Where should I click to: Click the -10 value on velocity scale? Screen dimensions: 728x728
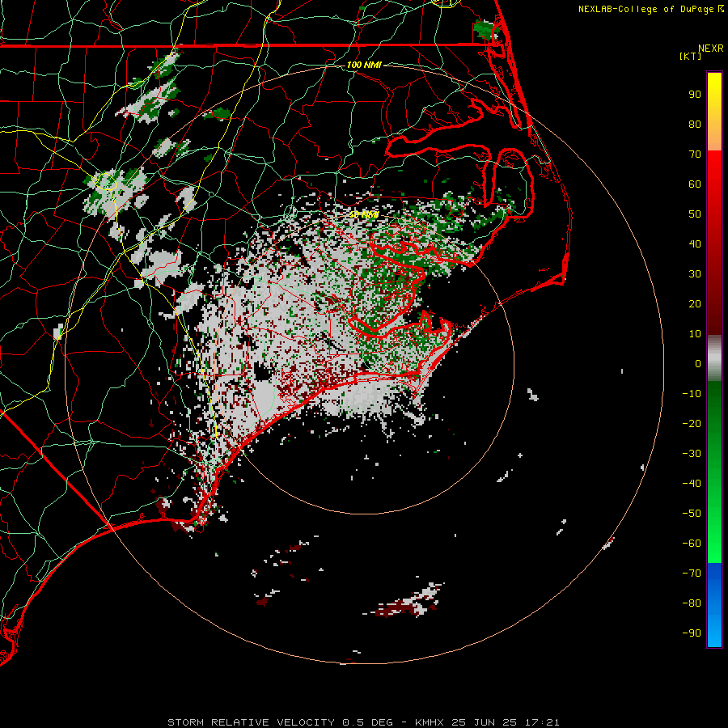692,394
